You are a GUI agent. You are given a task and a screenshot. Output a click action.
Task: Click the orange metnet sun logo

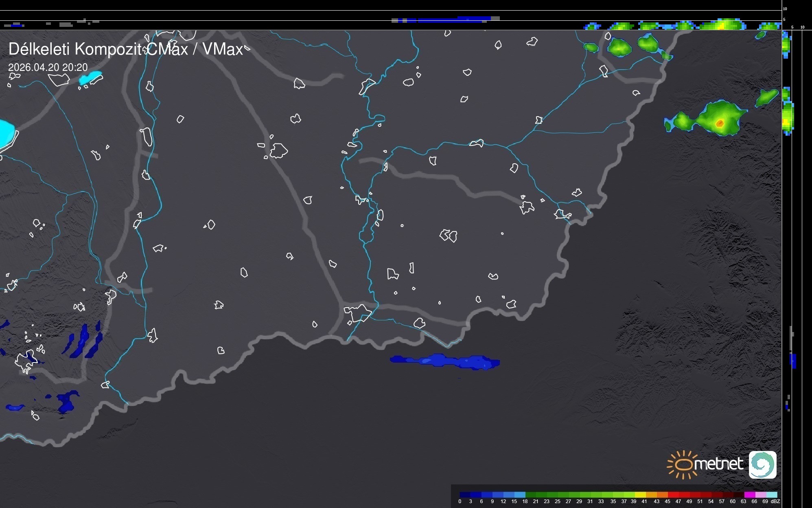click(682, 464)
